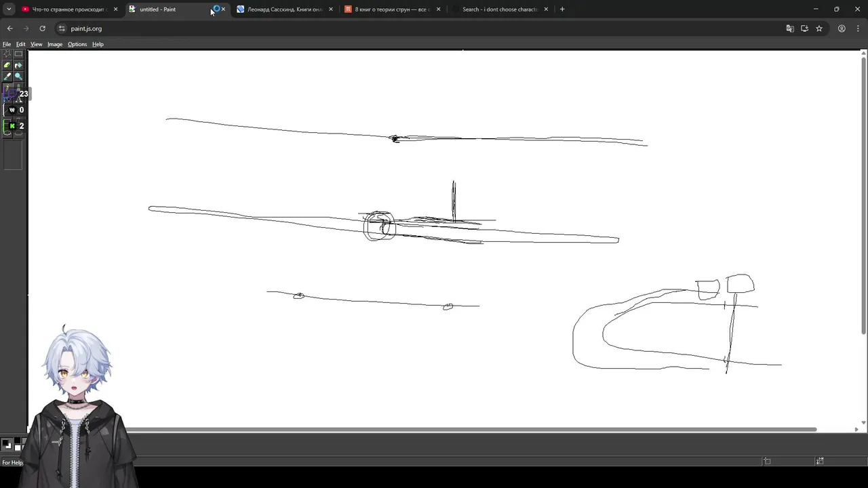This screenshot has height=488, width=868.
Task: Switch to the 'Search - i dont choose' tab
Action: (500, 9)
